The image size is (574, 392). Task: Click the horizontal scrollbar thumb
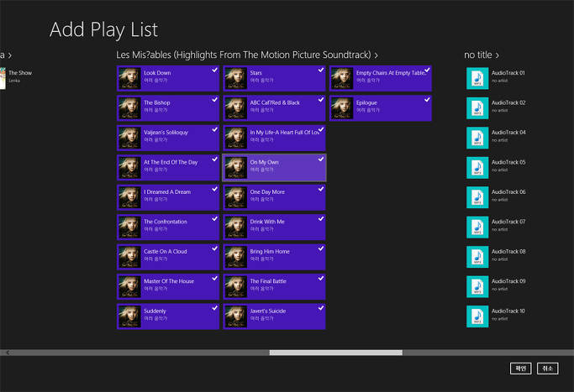tap(336, 353)
